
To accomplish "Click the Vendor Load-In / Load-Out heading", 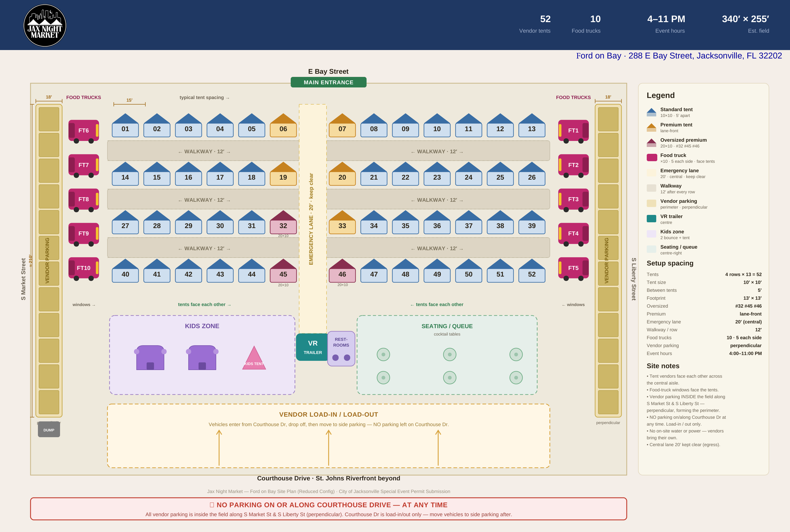I will coord(328,415).
